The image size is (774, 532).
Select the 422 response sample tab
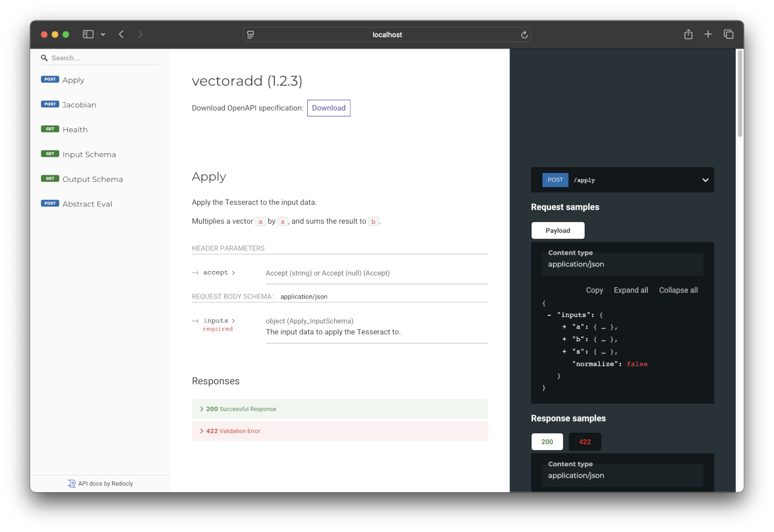click(585, 442)
